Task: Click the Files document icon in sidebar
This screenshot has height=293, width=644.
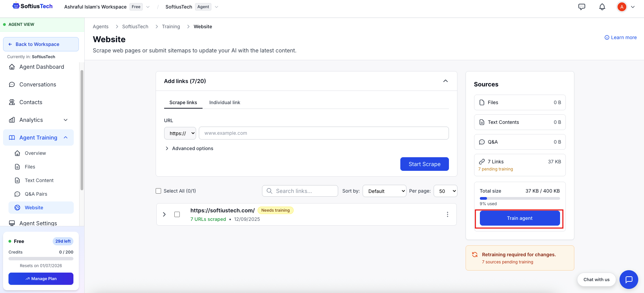Action: 17,167
